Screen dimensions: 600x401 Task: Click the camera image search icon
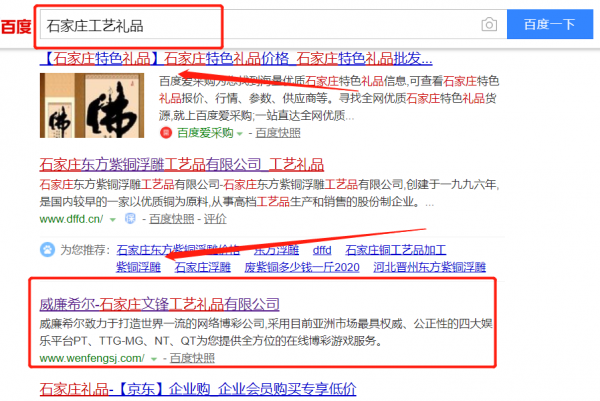point(489,25)
